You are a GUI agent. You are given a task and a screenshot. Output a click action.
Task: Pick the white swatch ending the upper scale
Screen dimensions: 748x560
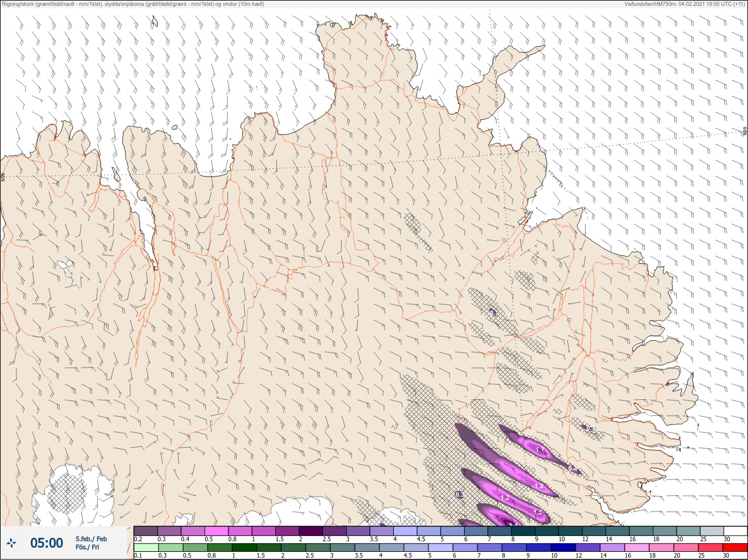point(735,531)
